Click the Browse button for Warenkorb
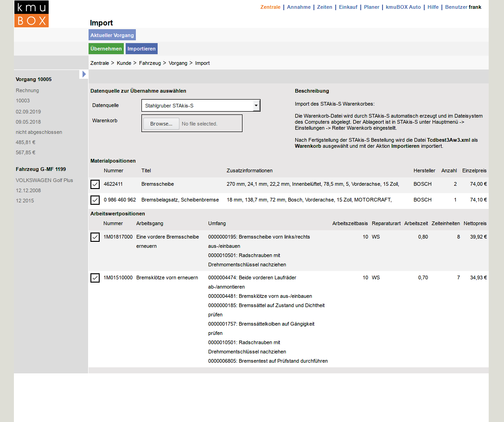The width and height of the screenshot is (504, 422). (161, 124)
